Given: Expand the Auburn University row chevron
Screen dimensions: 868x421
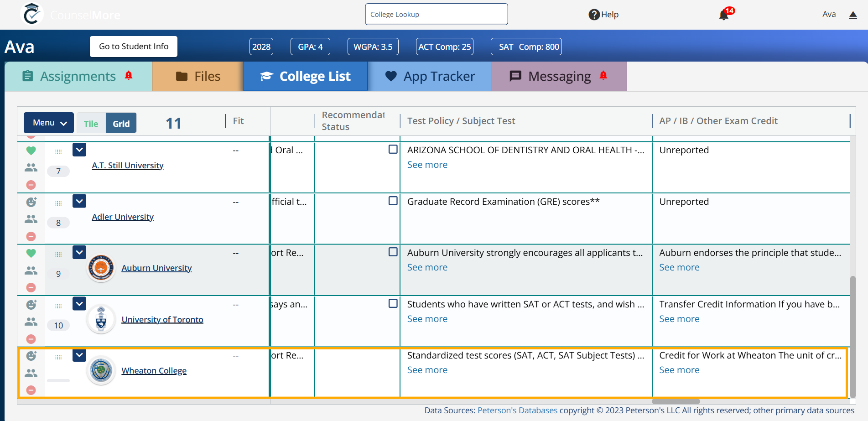Looking at the screenshot, I should click(79, 252).
